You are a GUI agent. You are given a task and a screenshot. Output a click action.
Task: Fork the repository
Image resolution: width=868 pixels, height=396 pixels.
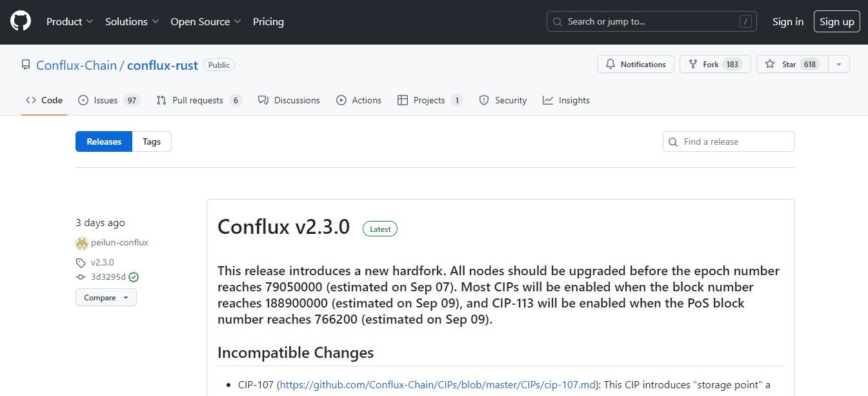715,64
